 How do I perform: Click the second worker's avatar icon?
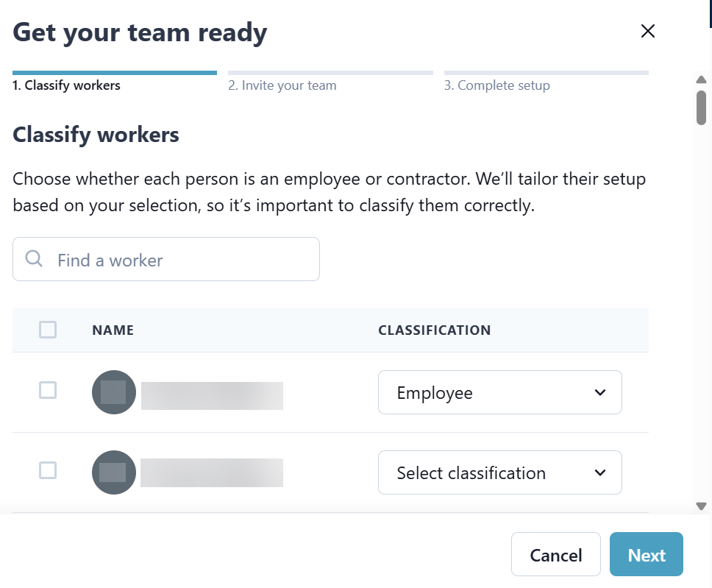113,472
